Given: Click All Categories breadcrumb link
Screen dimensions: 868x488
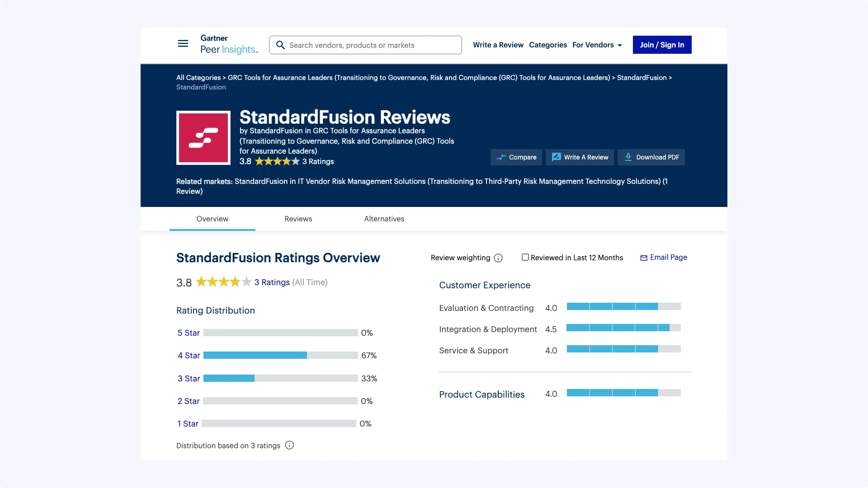Looking at the screenshot, I should (198, 78).
